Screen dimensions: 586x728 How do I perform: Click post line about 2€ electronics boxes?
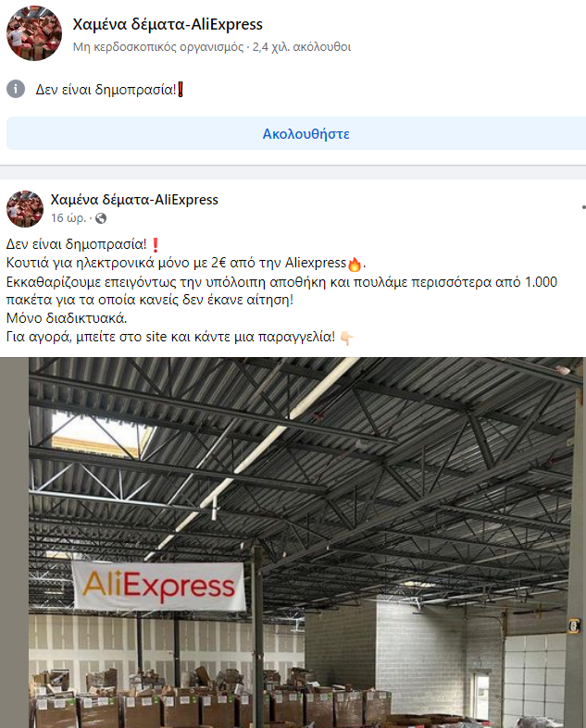pos(186,264)
